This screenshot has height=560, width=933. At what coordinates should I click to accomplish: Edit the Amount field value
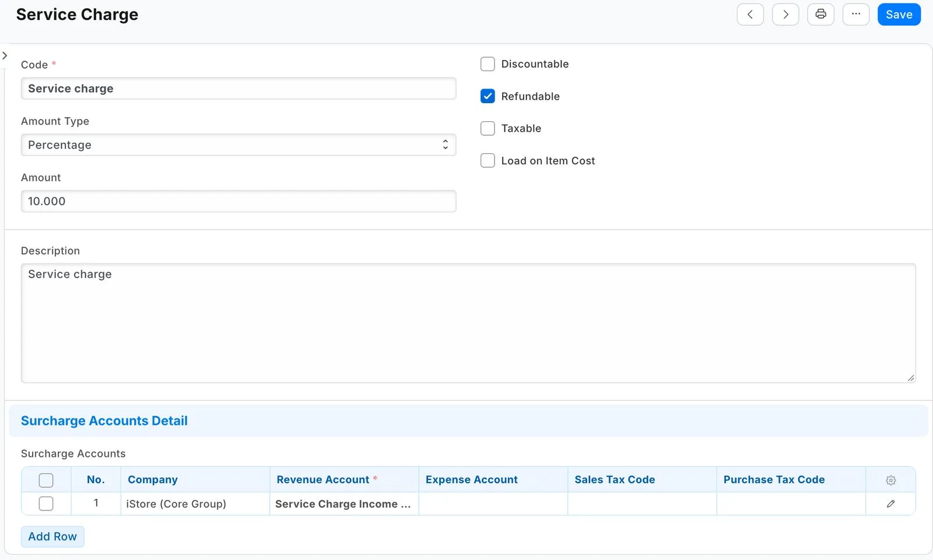tap(238, 201)
